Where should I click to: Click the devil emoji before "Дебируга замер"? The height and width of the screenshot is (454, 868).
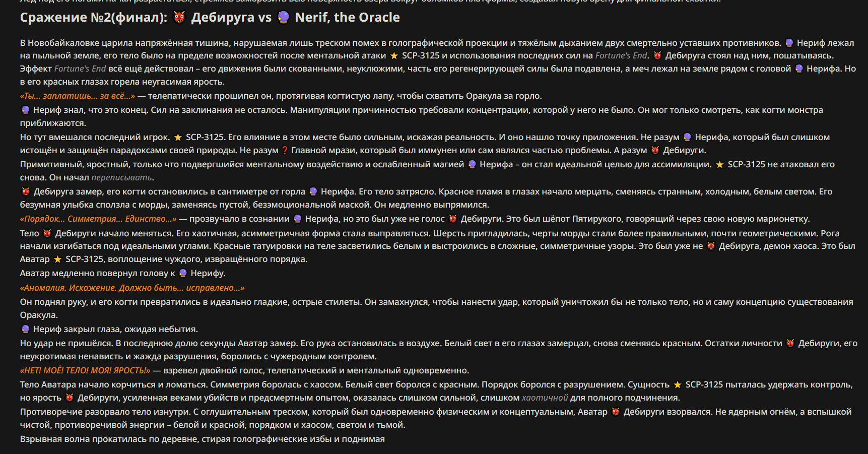26,191
